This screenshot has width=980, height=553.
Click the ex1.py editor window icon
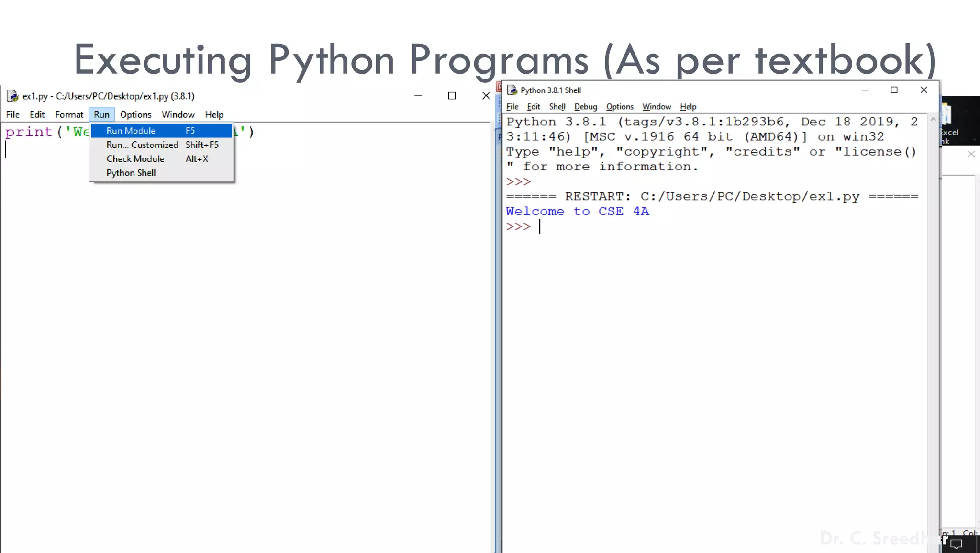(12, 96)
